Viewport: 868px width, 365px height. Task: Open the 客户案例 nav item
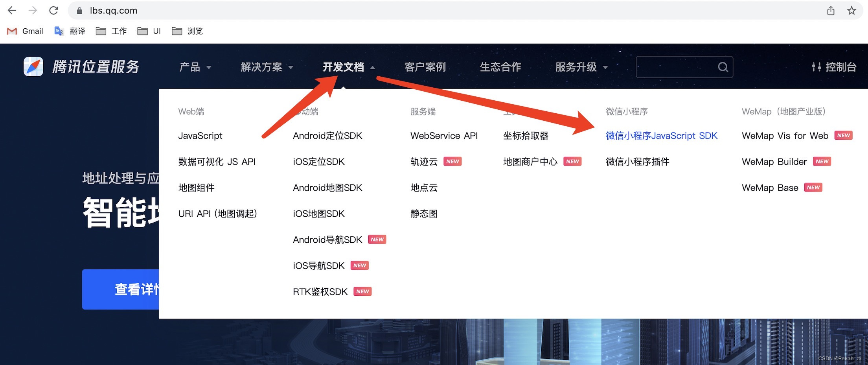(425, 67)
